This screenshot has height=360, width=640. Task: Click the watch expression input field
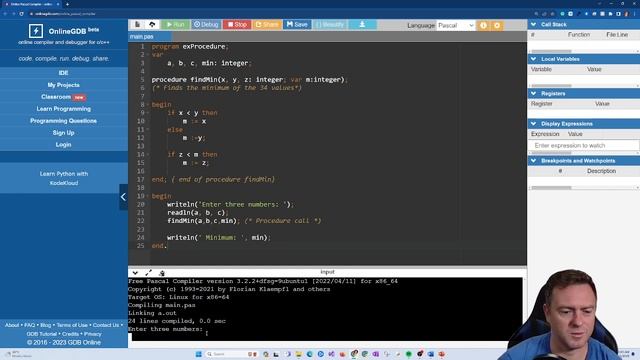click(584, 145)
